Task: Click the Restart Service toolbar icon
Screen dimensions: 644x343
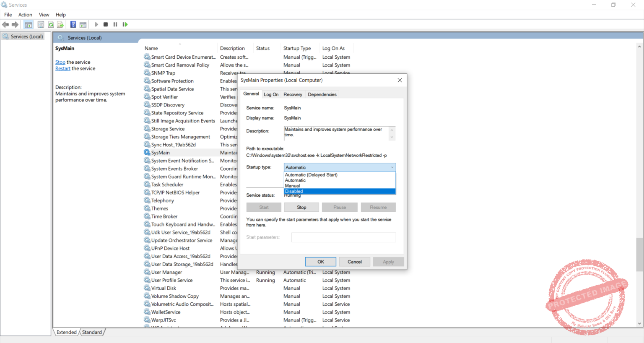Action: [125, 24]
